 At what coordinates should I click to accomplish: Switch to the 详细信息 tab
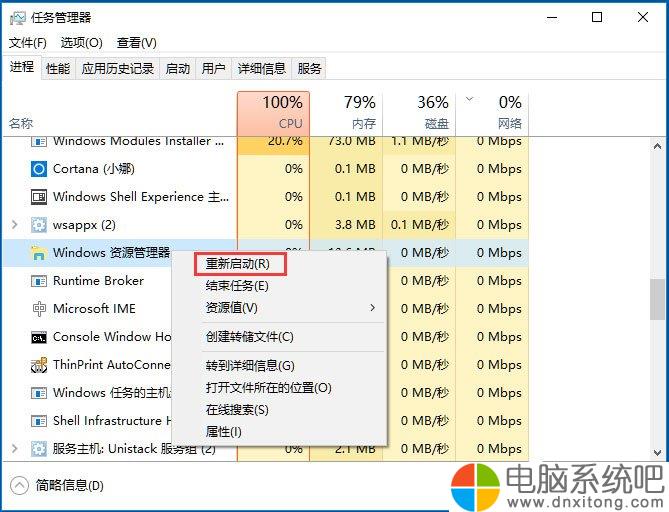point(262,68)
